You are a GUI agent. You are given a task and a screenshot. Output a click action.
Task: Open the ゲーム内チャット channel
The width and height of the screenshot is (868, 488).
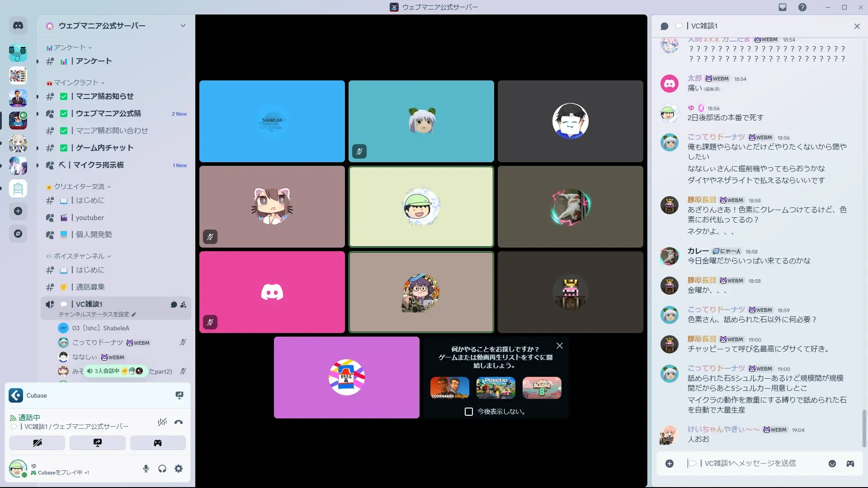(104, 148)
